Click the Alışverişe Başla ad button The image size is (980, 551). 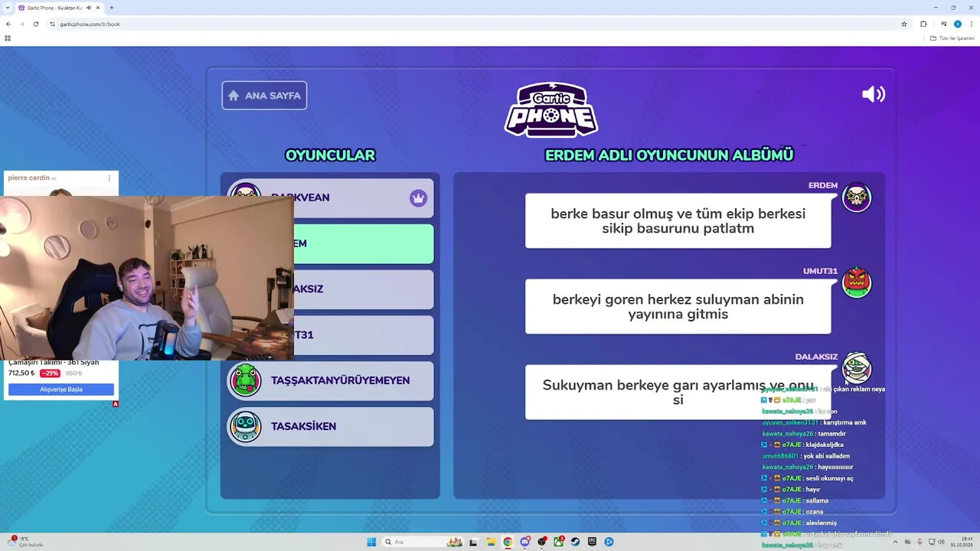tap(61, 390)
